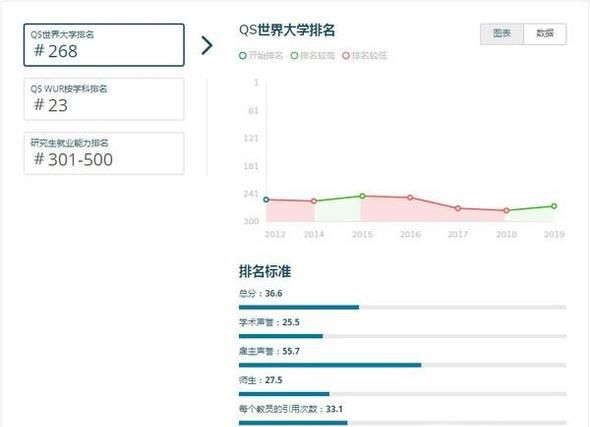
Task: Click the 雇主声誉：55.7 label text
Action: (269, 351)
